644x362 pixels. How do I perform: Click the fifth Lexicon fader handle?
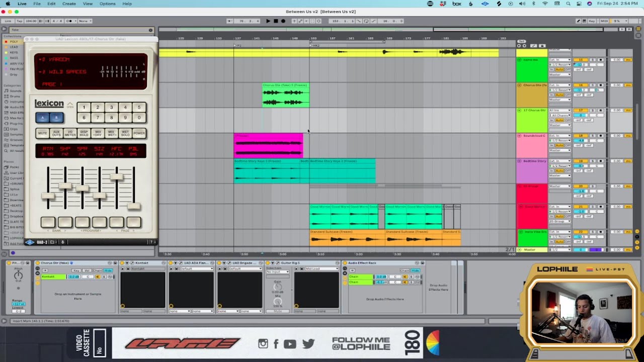tap(117, 177)
